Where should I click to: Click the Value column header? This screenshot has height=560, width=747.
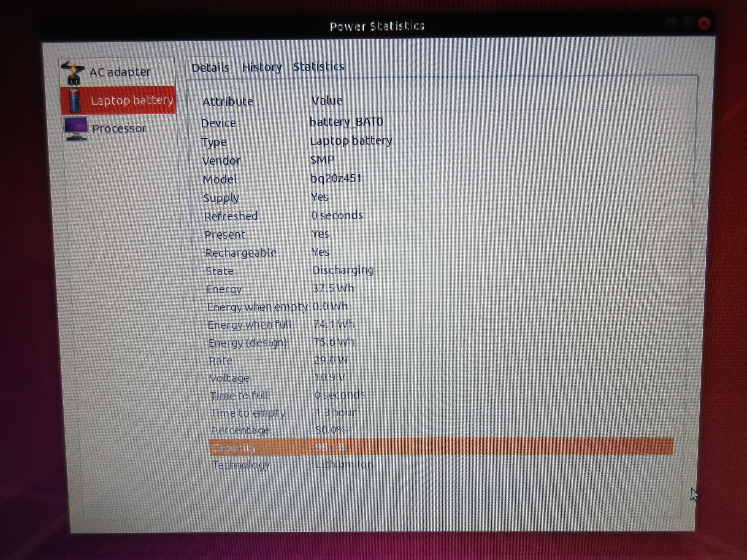tap(327, 100)
